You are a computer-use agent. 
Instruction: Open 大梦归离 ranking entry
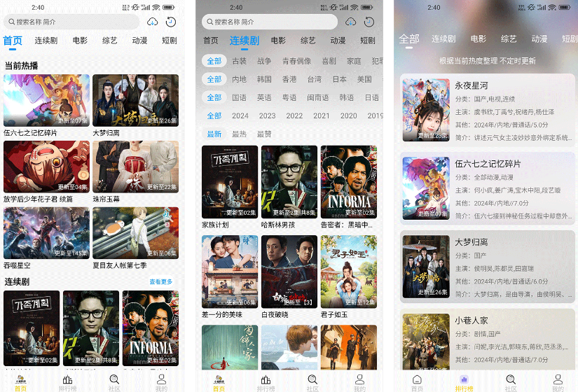click(x=488, y=267)
